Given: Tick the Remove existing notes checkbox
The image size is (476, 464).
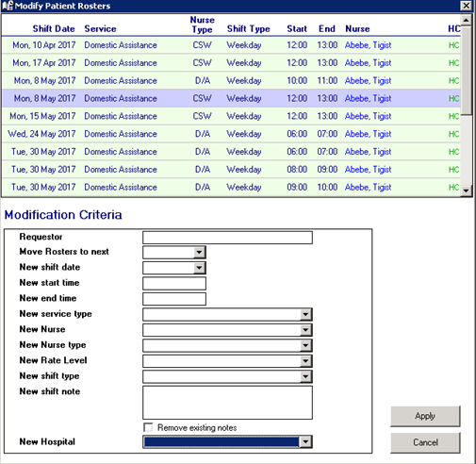Looking at the screenshot, I should 148,427.
